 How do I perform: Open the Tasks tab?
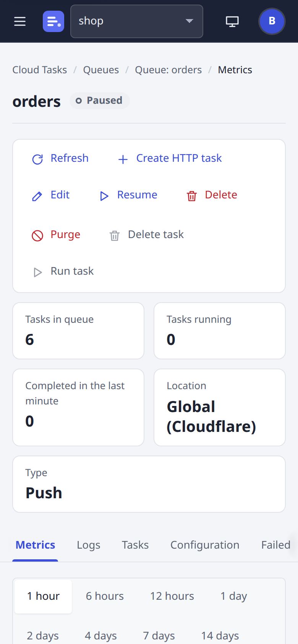[135, 545]
